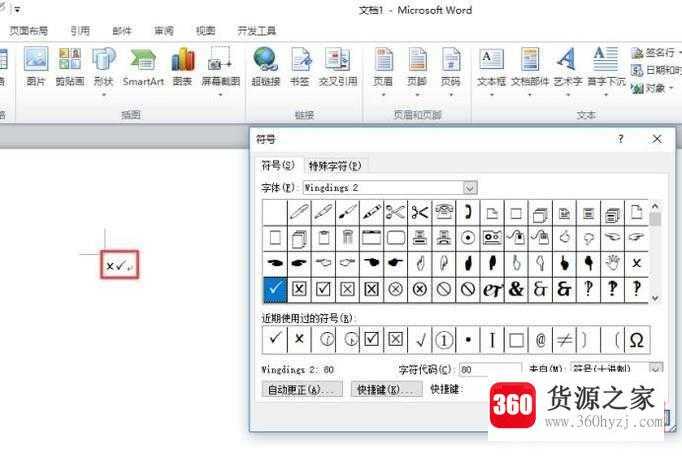682x461 pixels.
Task: Select the circled dot symbol in the grid
Action: coord(468,238)
